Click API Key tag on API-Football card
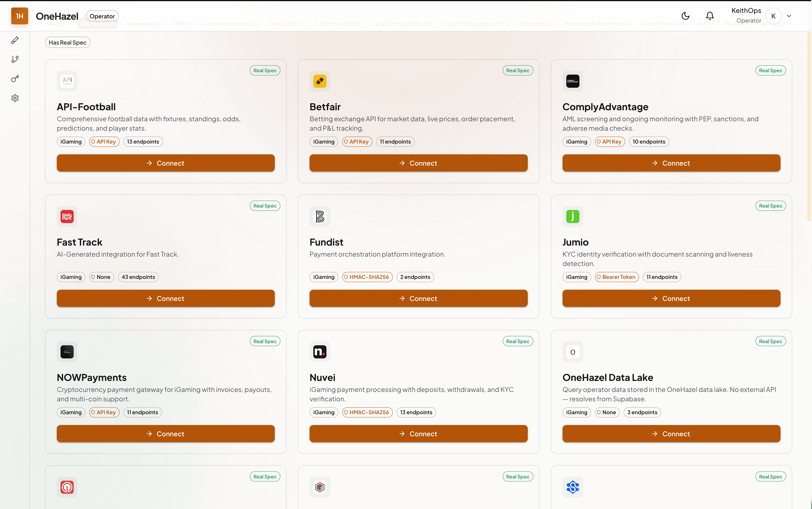The width and height of the screenshot is (812, 509). click(x=104, y=142)
